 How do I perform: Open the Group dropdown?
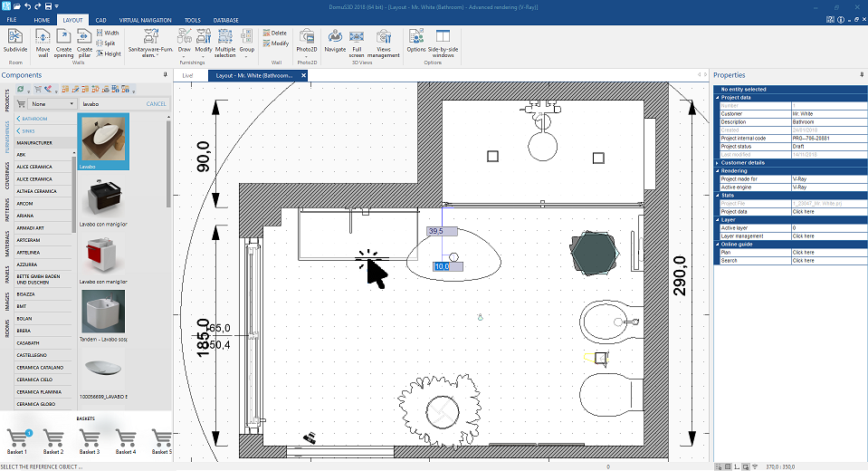point(247,43)
